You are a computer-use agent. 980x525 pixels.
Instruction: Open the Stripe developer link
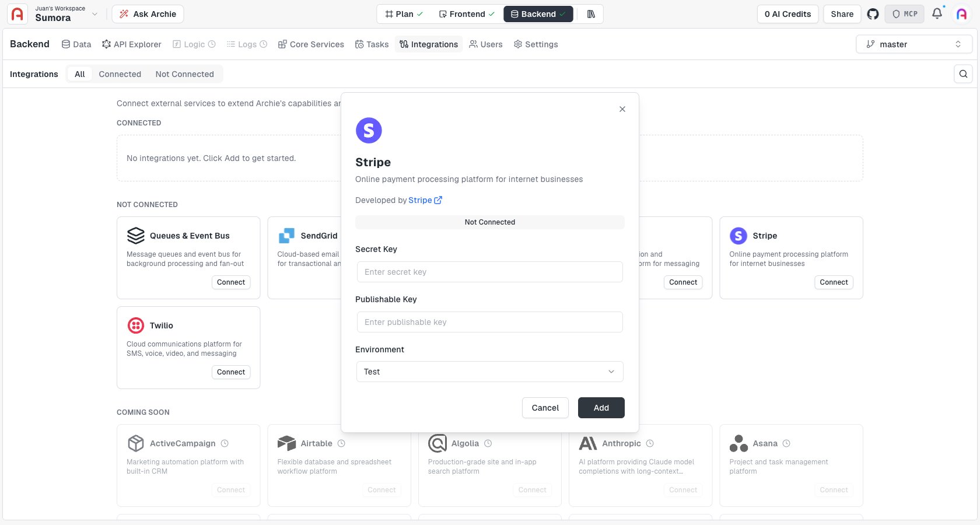click(x=425, y=200)
